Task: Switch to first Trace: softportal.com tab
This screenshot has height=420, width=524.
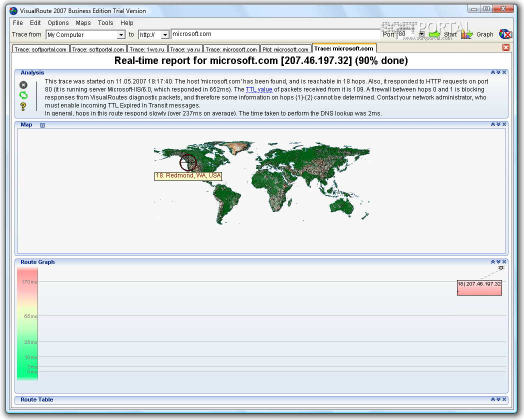Action: click(40, 49)
